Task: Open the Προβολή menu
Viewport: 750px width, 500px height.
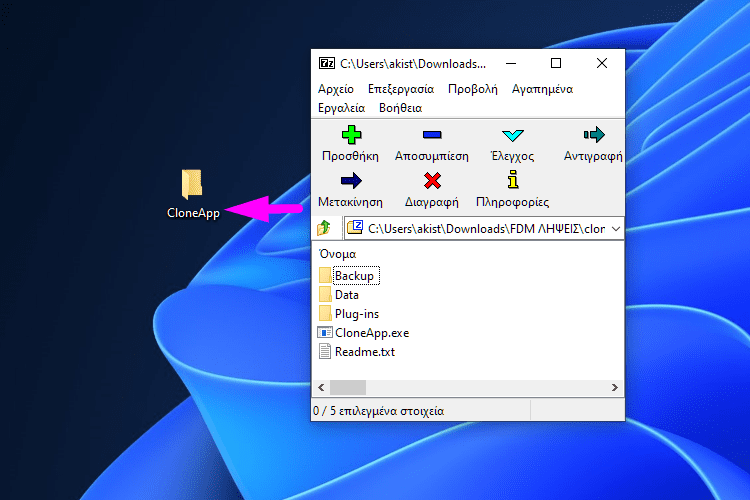Action: point(472,89)
